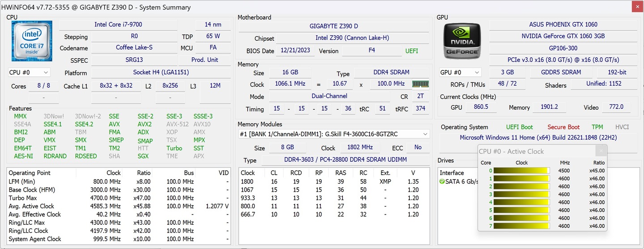Image resolution: width=644 pixels, height=249 pixels.
Task: Click the XMP entry in timing table
Action: click(x=385, y=181)
